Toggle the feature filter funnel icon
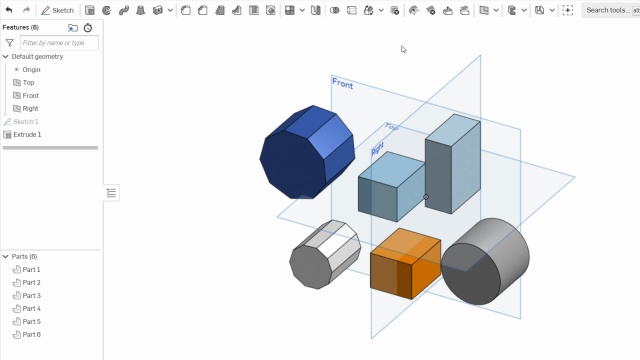This screenshot has height=360, width=640. (x=9, y=42)
